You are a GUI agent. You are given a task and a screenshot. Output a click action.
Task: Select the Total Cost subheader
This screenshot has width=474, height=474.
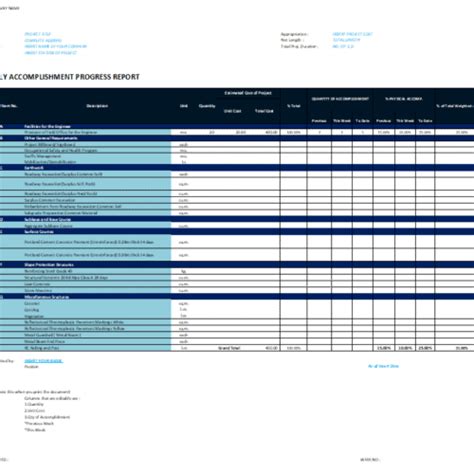264,111
